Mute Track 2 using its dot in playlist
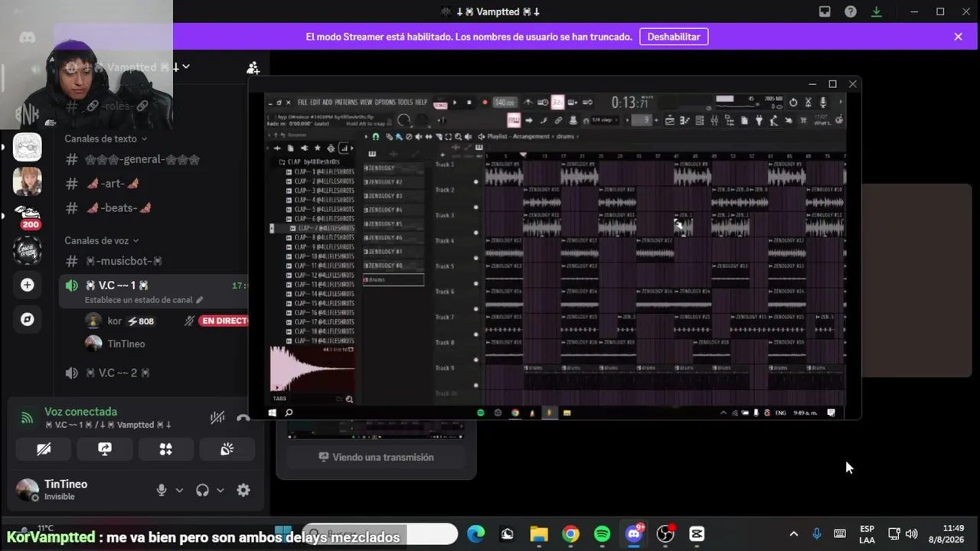 coord(476,207)
